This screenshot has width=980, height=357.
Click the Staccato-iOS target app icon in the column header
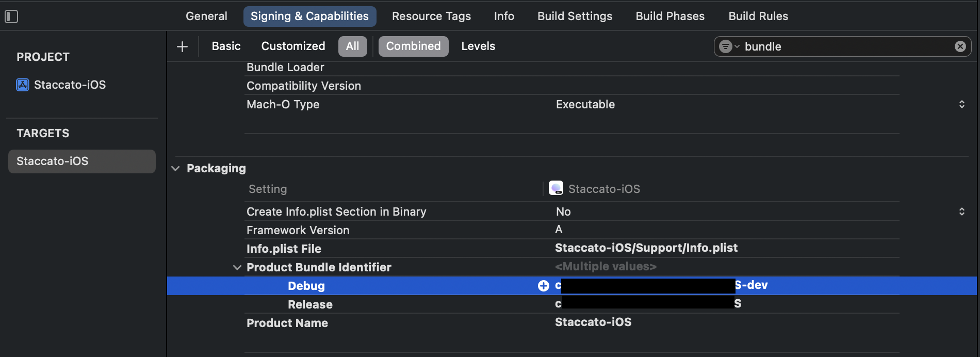pyautogui.click(x=556, y=188)
